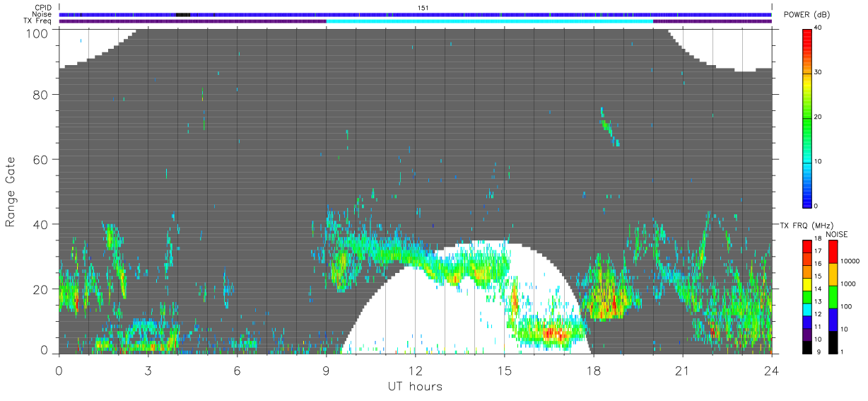This screenshot has width=868, height=401.
Task: Click the power colorbar label 40
Action: (819, 28)
